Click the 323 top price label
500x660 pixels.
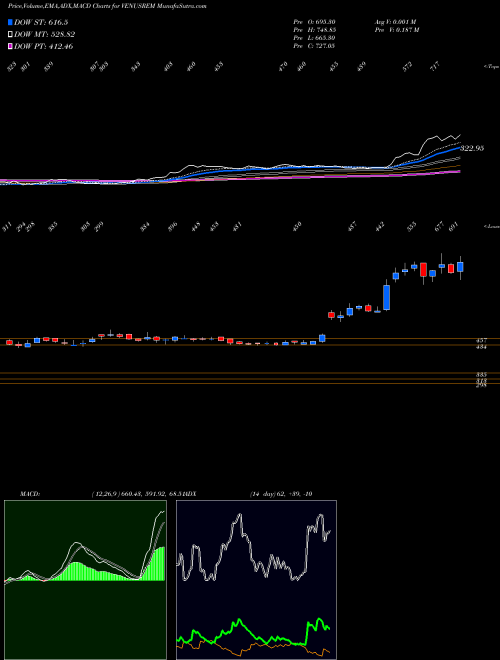click(x=12, y=66)
